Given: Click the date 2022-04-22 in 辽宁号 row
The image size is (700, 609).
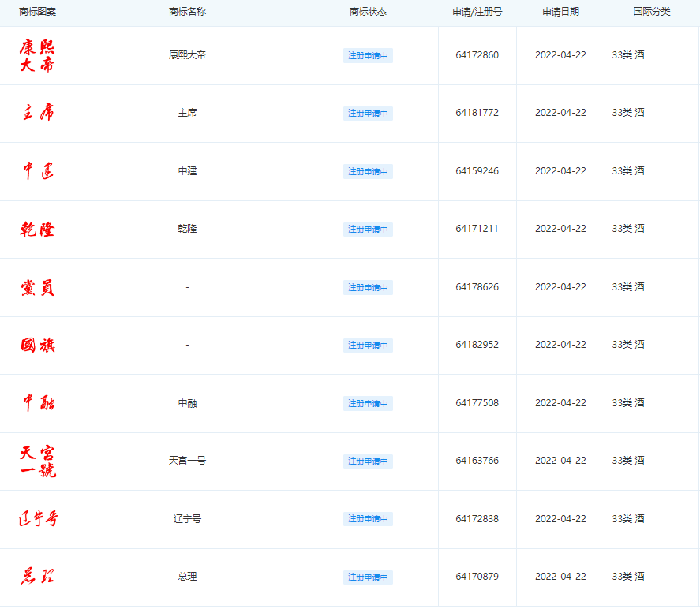Looking at the screenshot, I should click(x=561, y=519).
